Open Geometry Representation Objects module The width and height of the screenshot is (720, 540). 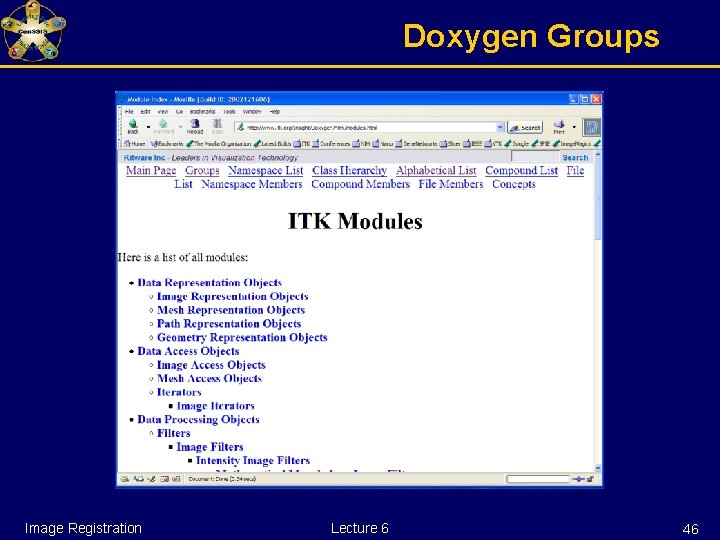[x=242, y=338]
